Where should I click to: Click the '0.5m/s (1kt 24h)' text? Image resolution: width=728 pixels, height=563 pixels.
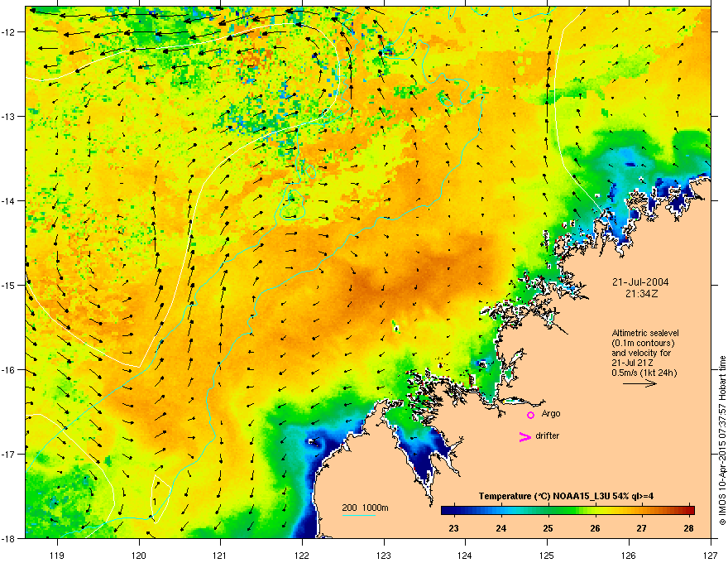click(x=644, y=373)
